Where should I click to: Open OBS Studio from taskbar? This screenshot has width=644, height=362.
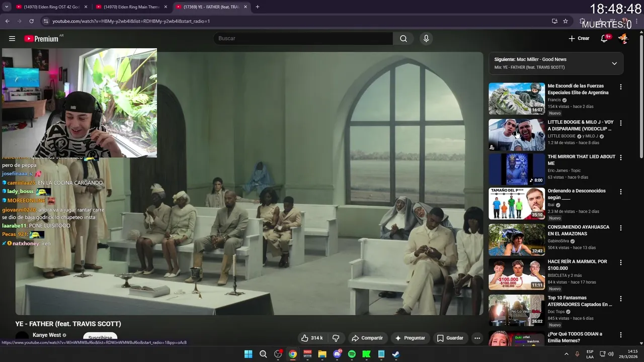coord(278,354)
